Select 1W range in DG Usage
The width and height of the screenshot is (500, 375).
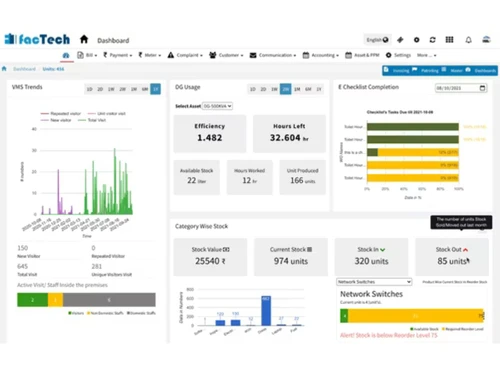point(274,89)
